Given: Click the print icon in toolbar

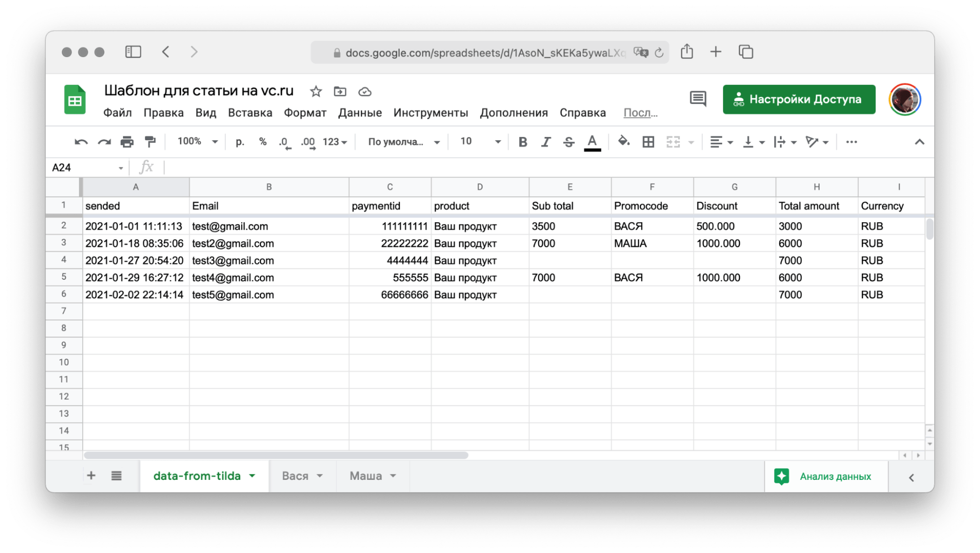Looking at the screenshot, I should tap(127, 142).
